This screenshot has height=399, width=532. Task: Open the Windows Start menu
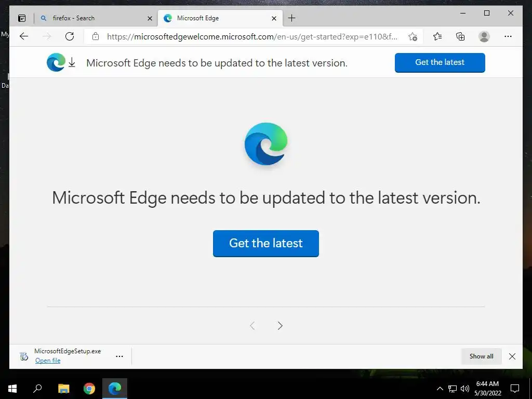pyautogui.click(x=12, y=389)
